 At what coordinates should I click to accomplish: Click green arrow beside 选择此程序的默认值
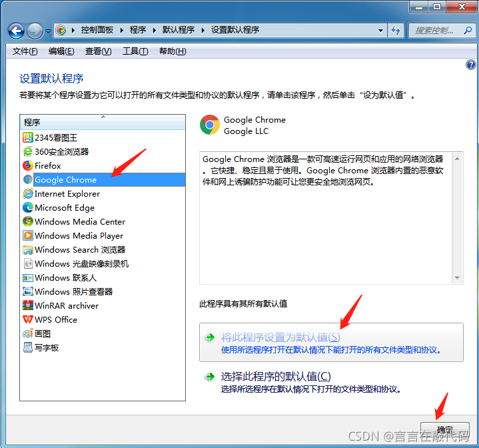tap(210, 377)
